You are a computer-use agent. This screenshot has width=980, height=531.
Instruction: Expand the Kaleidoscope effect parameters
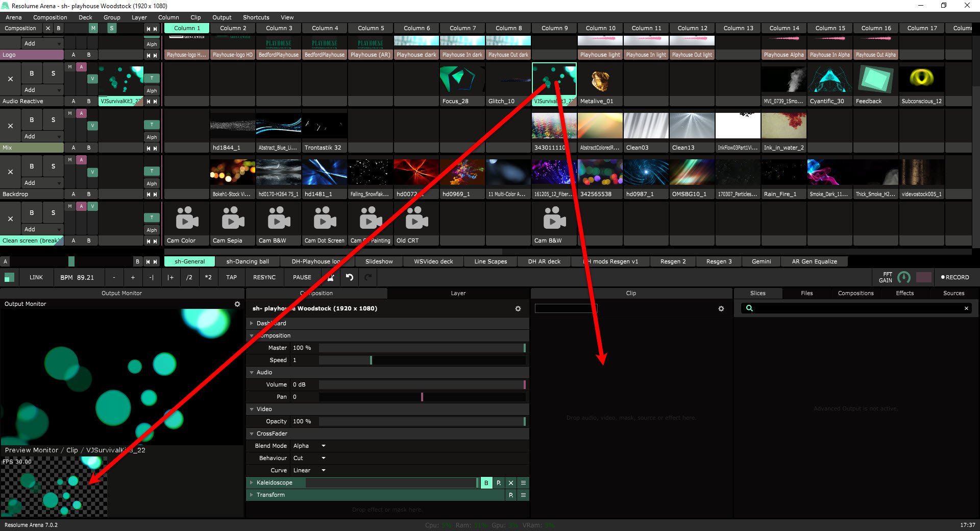coord(252,482)
